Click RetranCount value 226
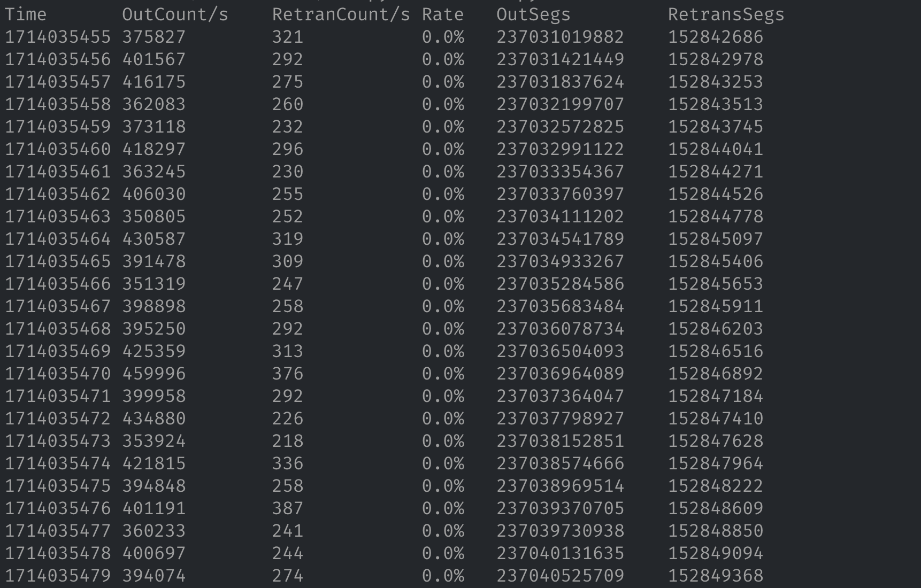This screenshot has width=921, height=588. pyautogui.click(x=288, y=419)
